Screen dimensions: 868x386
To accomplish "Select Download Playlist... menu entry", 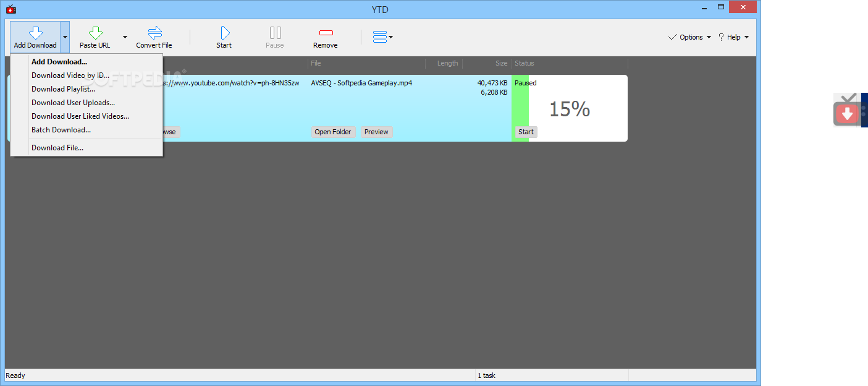I will click(87, 89).
